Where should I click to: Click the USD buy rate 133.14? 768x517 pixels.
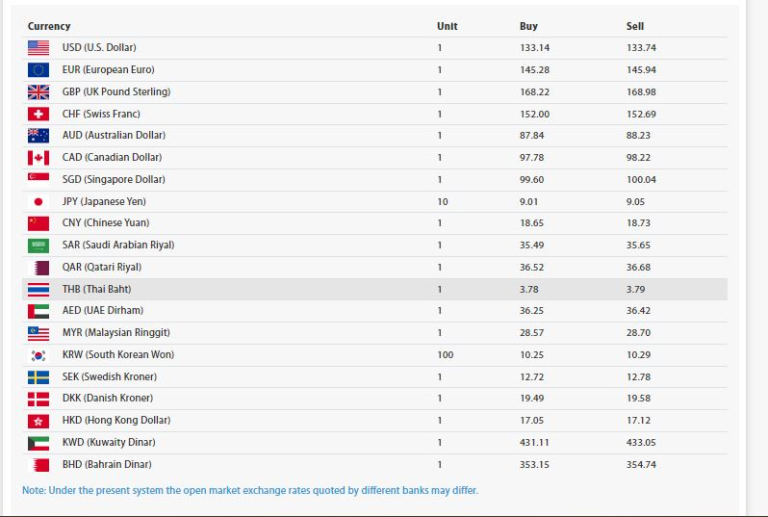[x=535, y=48]
